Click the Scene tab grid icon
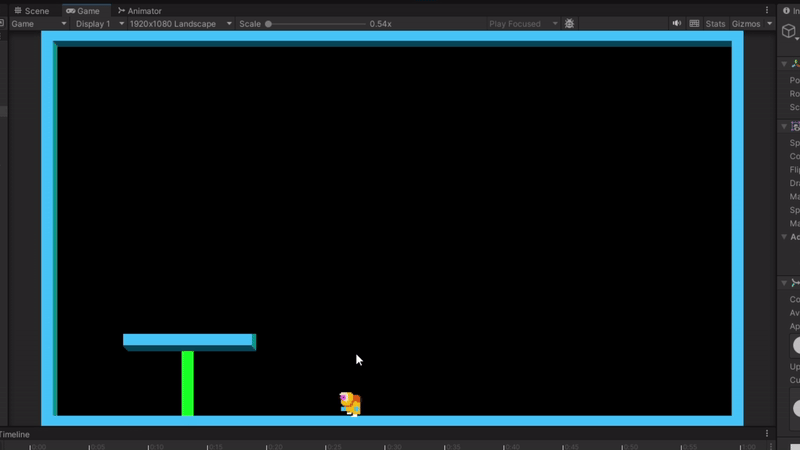The image size is (800, 450). pos(18,10)
